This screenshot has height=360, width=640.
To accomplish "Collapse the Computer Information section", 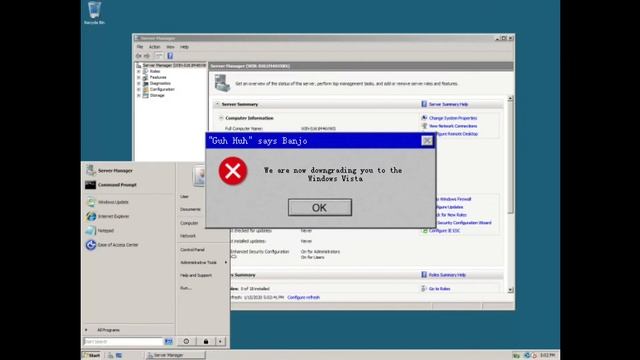I will tap(221, 118).
